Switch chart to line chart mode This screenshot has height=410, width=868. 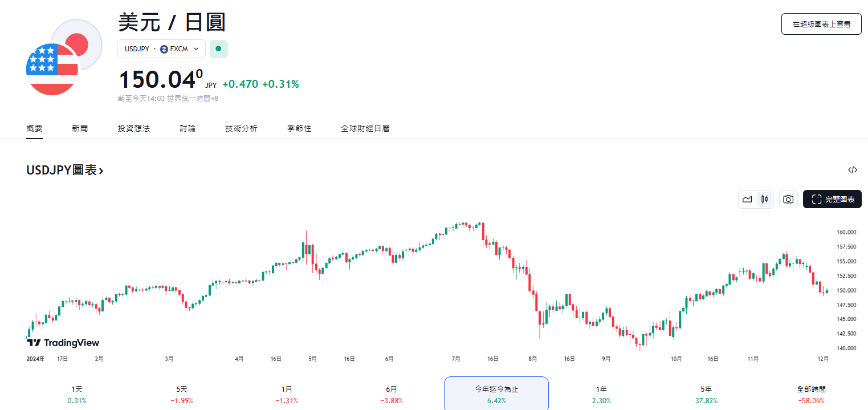[x=748, y=199]
